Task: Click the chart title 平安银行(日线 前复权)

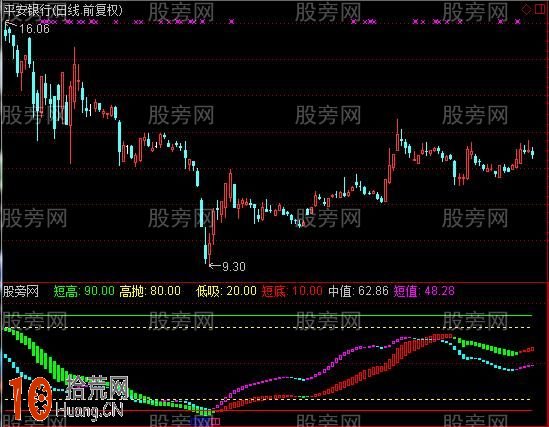Action: [63, 10]
